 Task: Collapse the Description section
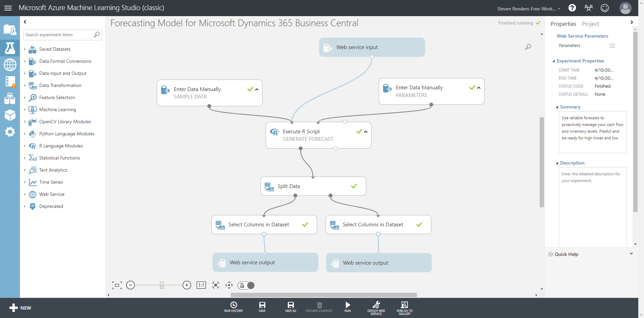(557, 163)
